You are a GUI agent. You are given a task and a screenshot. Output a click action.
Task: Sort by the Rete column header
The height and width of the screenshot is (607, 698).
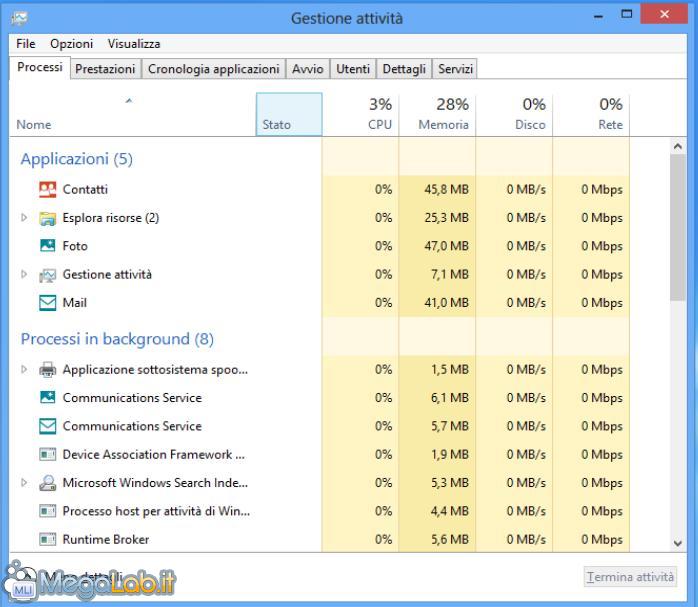pos(591,114)
